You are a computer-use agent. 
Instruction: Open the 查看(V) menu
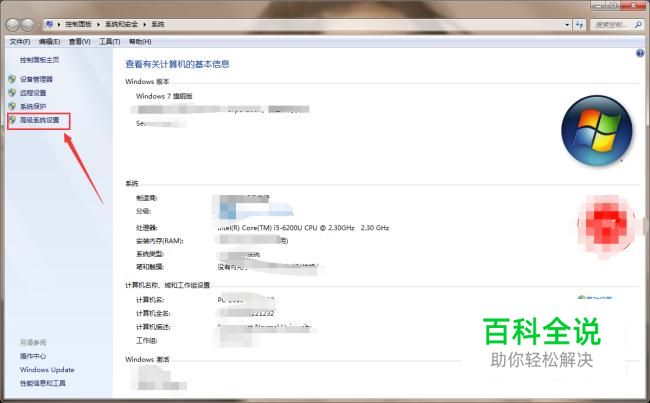coord(80,41)
